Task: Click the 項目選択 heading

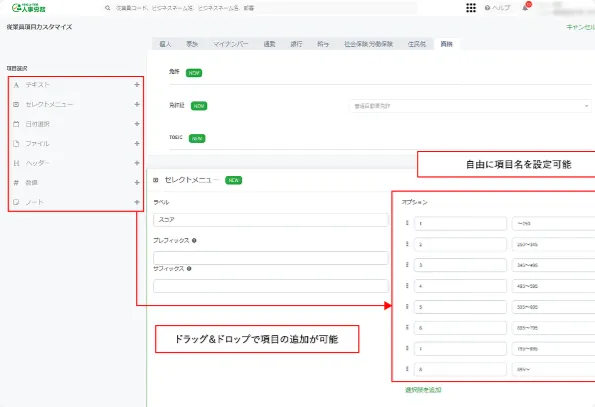Action: tap(17, 68)
